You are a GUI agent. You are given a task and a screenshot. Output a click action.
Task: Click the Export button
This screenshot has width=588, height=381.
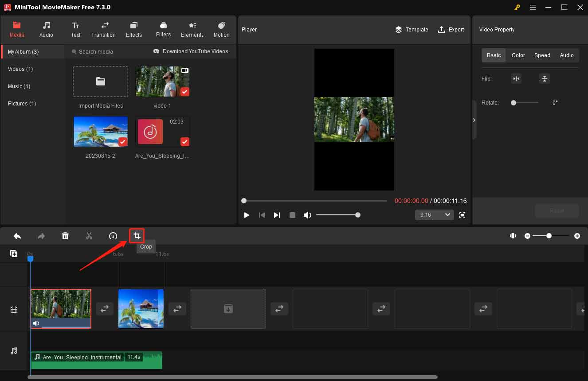tap(451, 30)
